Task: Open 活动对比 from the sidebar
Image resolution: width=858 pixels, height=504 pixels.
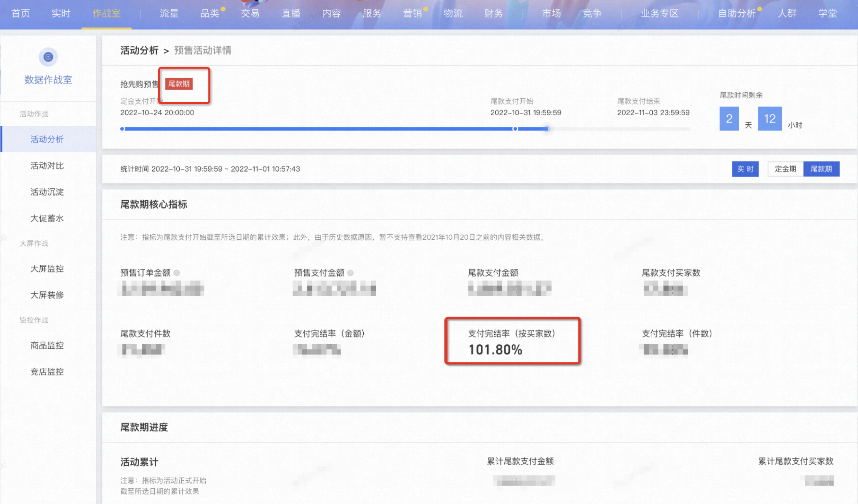Action: point(47,165)
